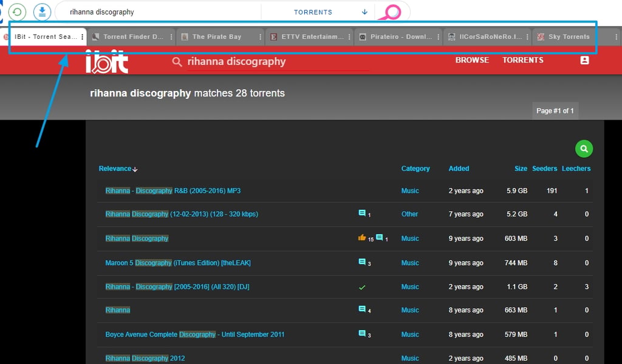Open the TORRENTS menu in the iBit header

coord(523,60)
